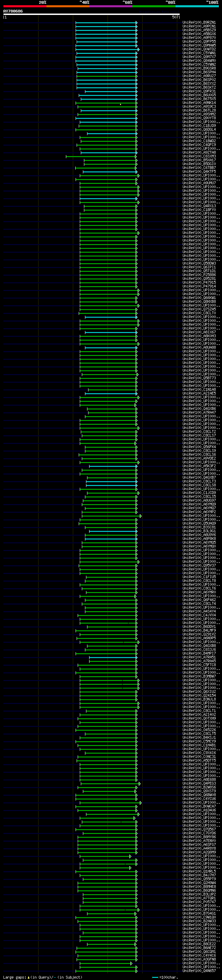The height and width of the screenshot is (980, 222).
Task: Open hit UniRef100_A5BGX6
Action: coord(199,34)
